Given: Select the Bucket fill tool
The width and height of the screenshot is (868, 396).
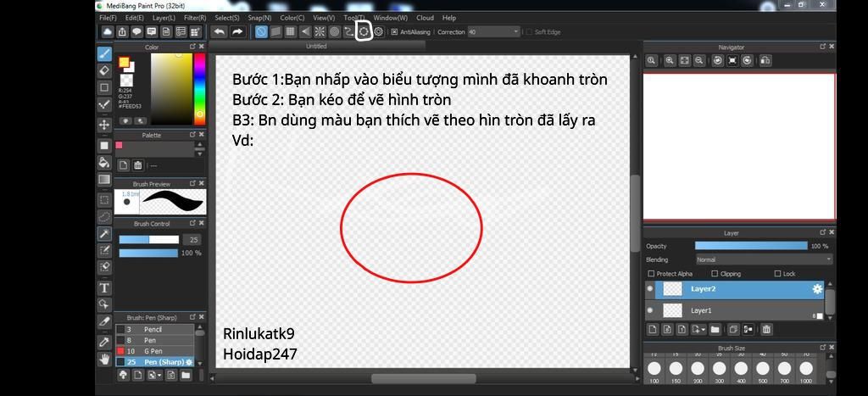Looking at the screenshot, I should click(104, 162).
